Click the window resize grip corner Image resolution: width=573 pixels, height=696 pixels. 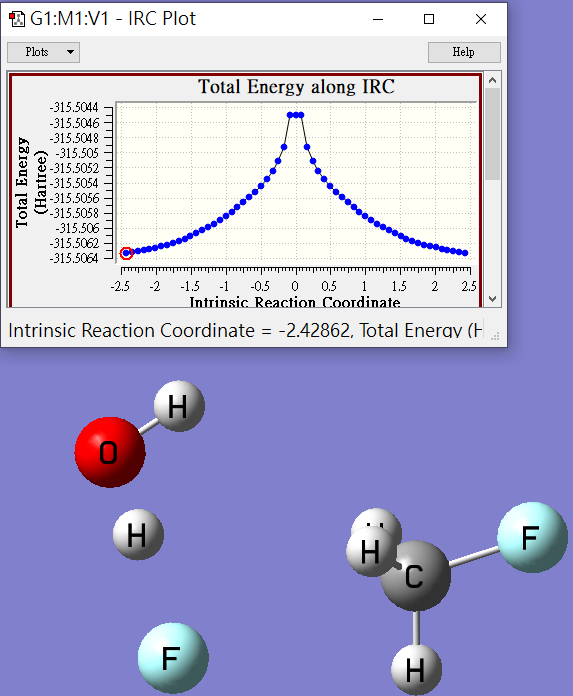pyautogui.click(x=495, y=336)
